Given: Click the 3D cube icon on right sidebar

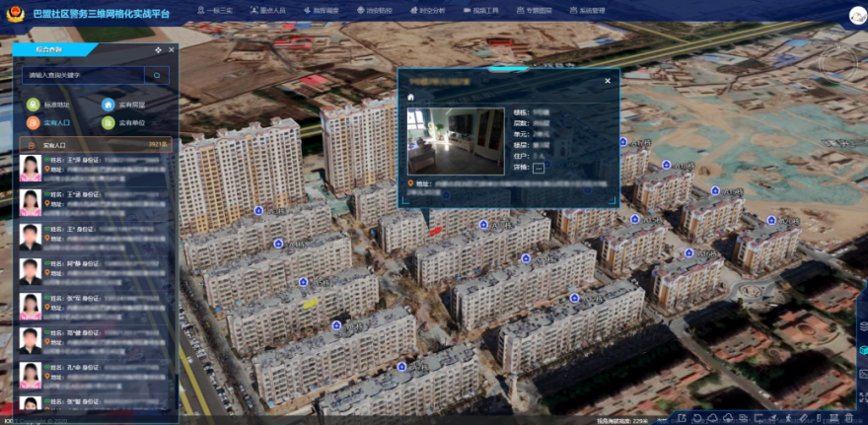Looking at the screenshot, I should [x=862, y=350].
